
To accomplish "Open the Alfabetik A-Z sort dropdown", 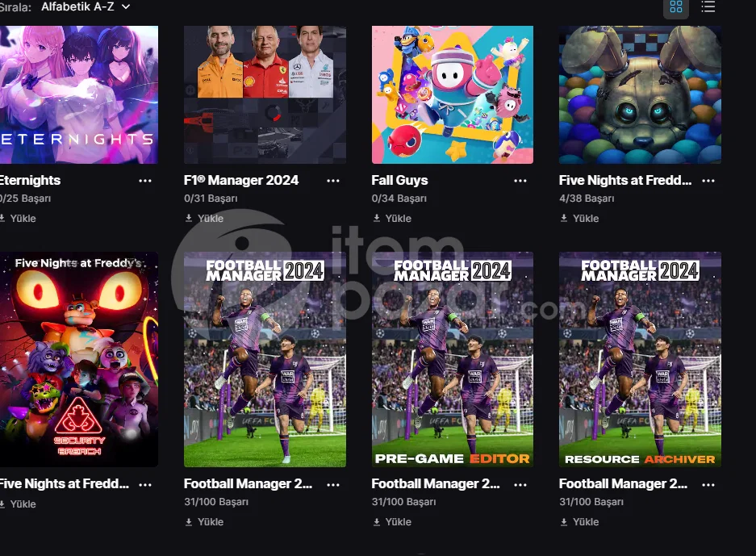I will click(86, 7).
